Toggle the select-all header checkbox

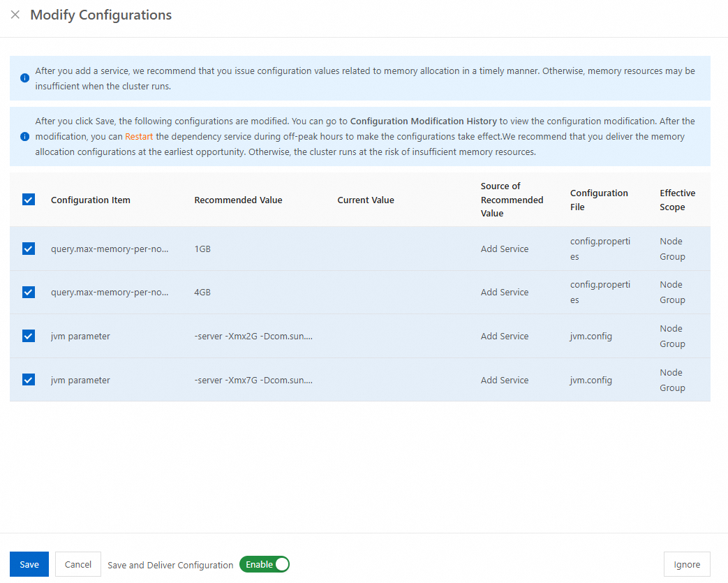[29, 200]
